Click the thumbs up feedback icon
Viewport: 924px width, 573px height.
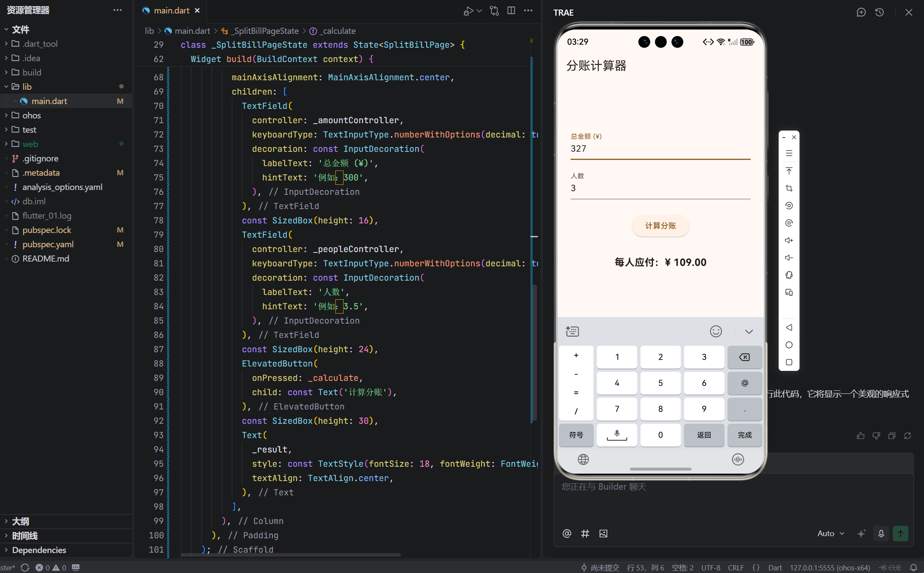click(861, 435)
